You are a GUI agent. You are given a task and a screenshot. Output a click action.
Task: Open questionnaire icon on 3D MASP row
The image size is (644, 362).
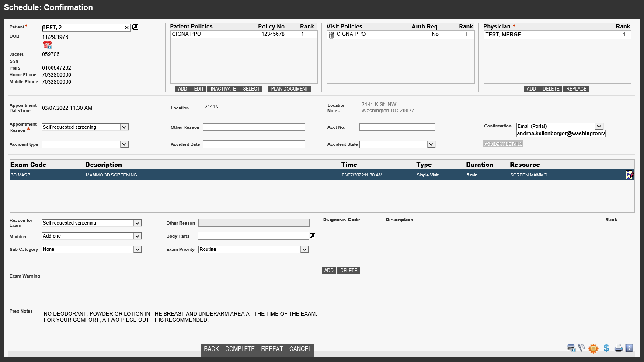click(x=630, y=175)
